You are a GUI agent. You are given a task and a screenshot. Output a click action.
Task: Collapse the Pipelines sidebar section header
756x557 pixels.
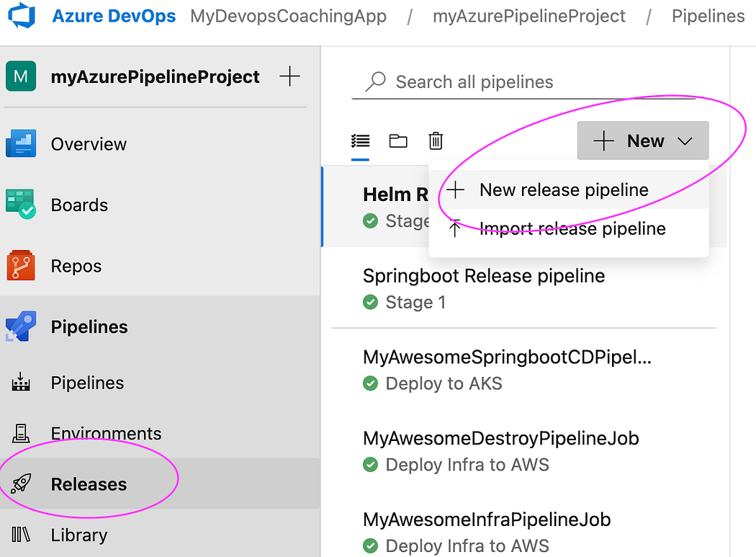point(89,327)
